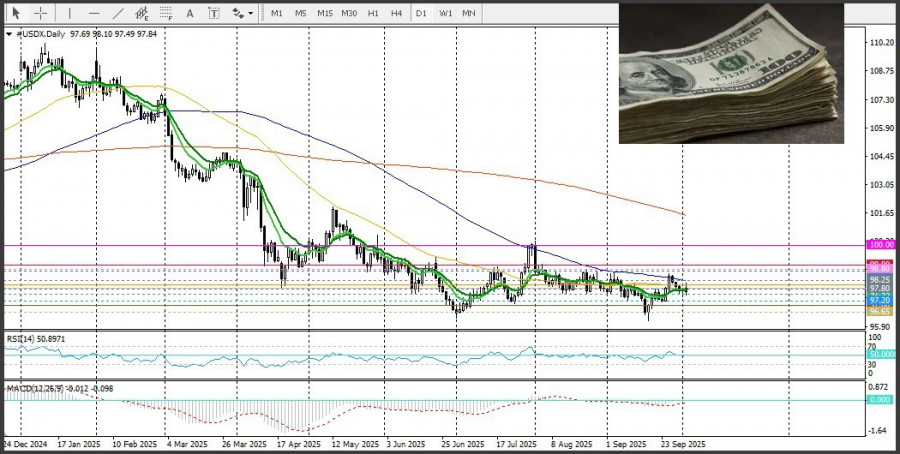This screenshot has height=454, width=900.
Task: Open the arrows objects dropdown
Action: click(241, 13)
